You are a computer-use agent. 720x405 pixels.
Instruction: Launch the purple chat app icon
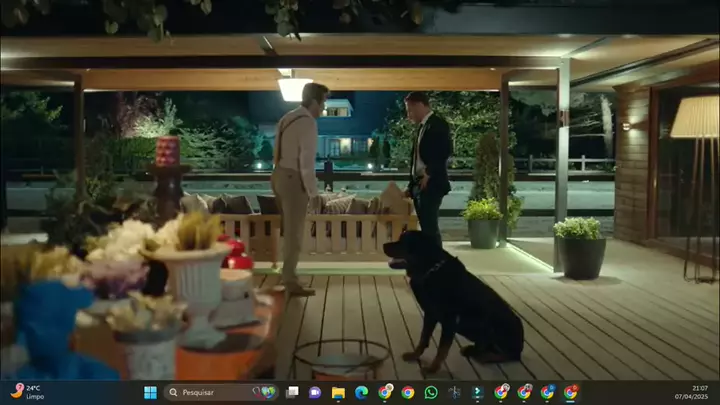(x=315, y=392)
